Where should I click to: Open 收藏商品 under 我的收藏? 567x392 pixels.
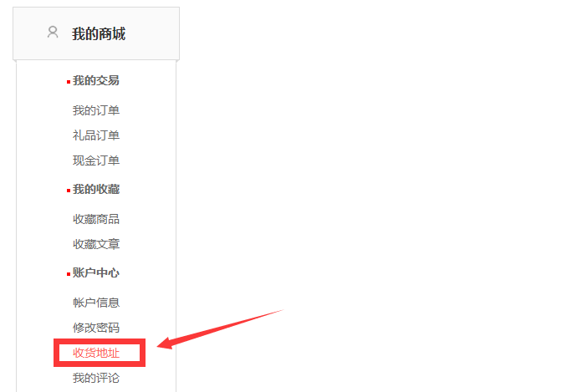tap(96, 219)
